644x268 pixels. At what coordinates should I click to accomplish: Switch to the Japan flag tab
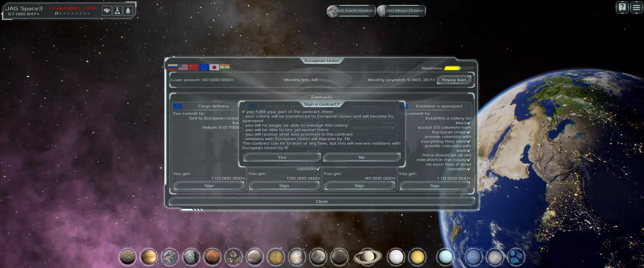(x=214, y=67)
